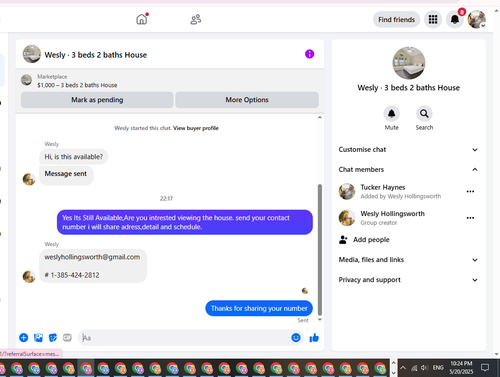Open the clock showing 10:24 PM
The image size is (500, 377).
[x=461, y=367]
